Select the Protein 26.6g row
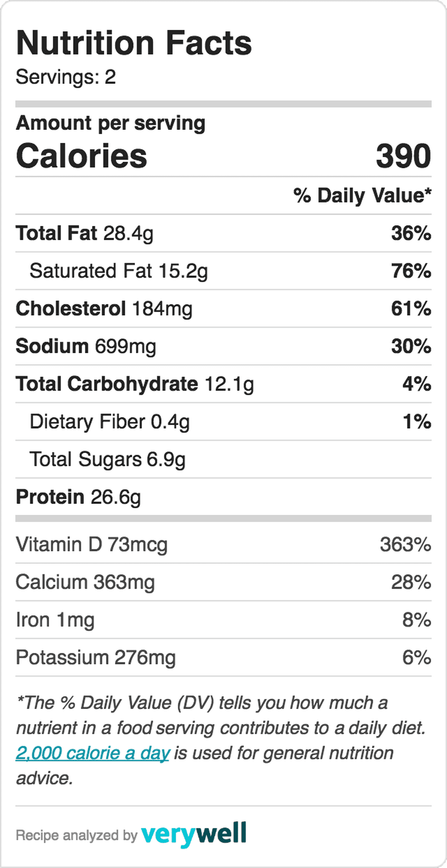 pyautogui.click(x=223, y=497)
